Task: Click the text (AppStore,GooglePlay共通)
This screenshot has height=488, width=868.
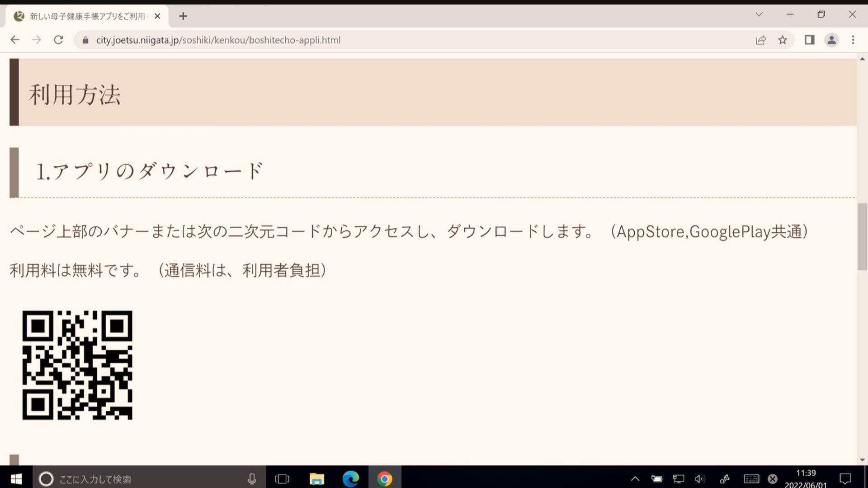Action: [710, 231]
